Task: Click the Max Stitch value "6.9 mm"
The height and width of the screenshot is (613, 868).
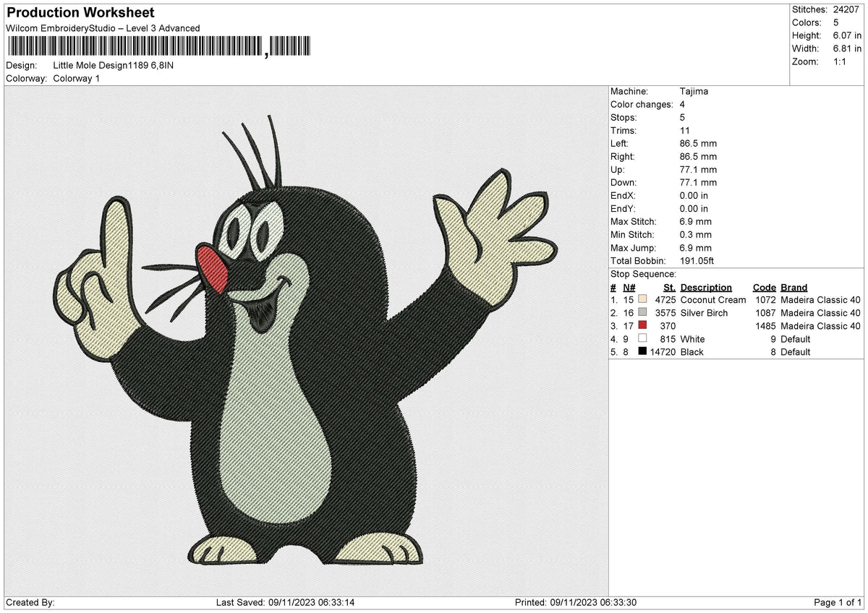Action: pos(696,222)
